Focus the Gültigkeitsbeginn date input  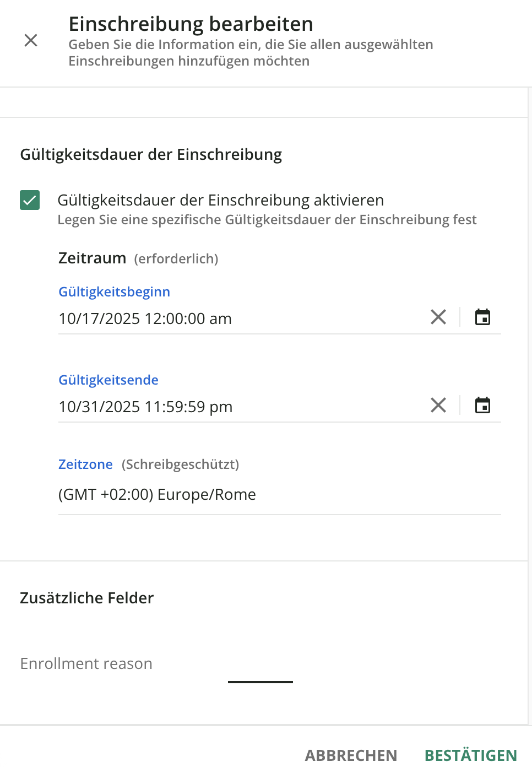(x=220, y=318)
